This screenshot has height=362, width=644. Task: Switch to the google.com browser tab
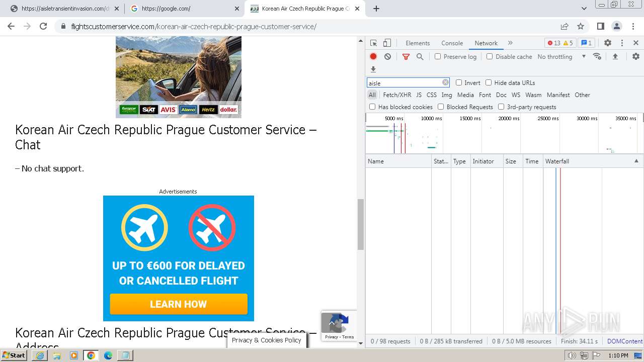pos(184,9)
